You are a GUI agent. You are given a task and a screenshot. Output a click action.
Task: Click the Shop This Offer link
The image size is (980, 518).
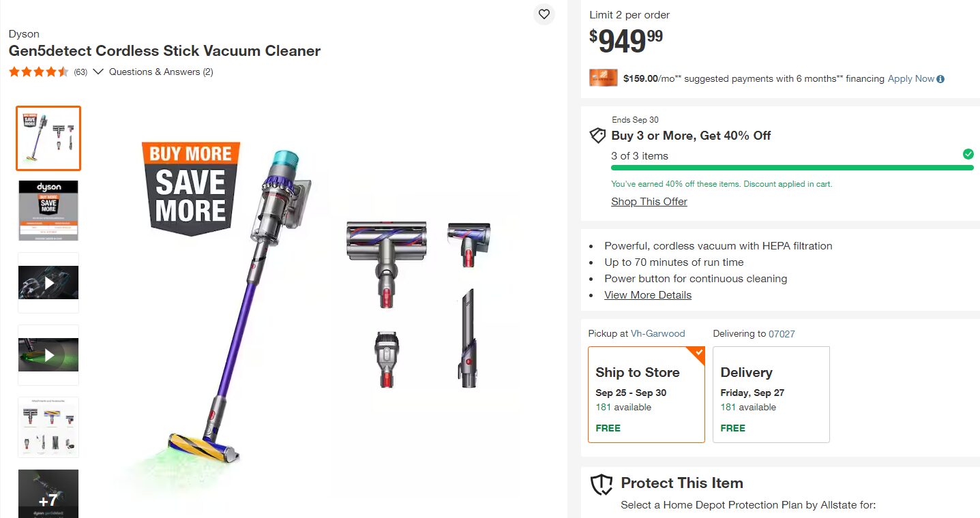[x=649, y=202]
